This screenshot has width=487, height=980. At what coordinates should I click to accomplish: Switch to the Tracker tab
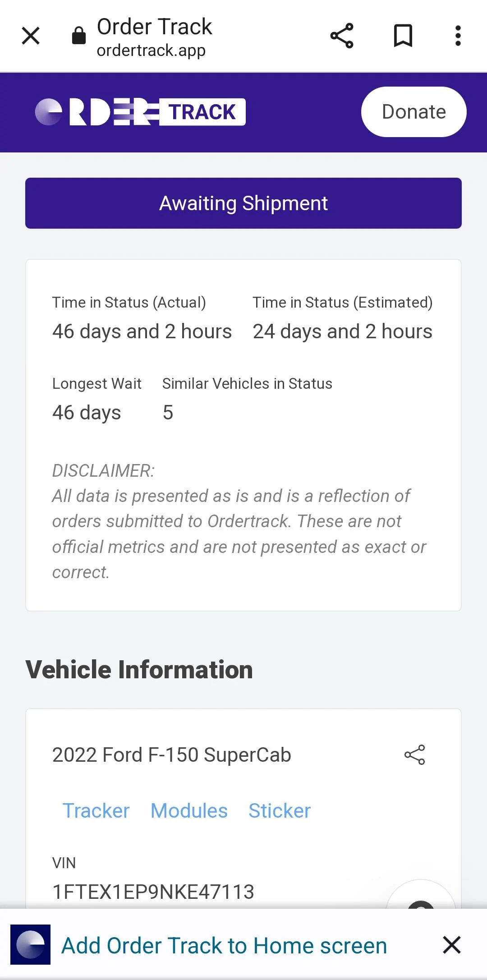coord(96,810)
